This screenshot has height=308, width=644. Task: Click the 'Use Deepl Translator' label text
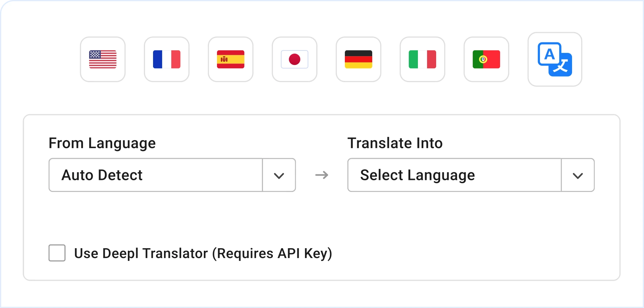[x=141, y=253]
